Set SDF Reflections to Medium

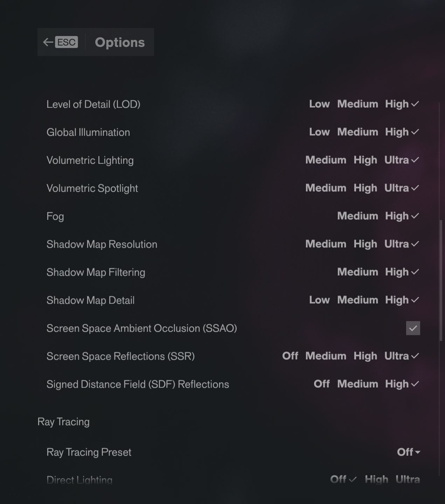click(x=357, y=384)
